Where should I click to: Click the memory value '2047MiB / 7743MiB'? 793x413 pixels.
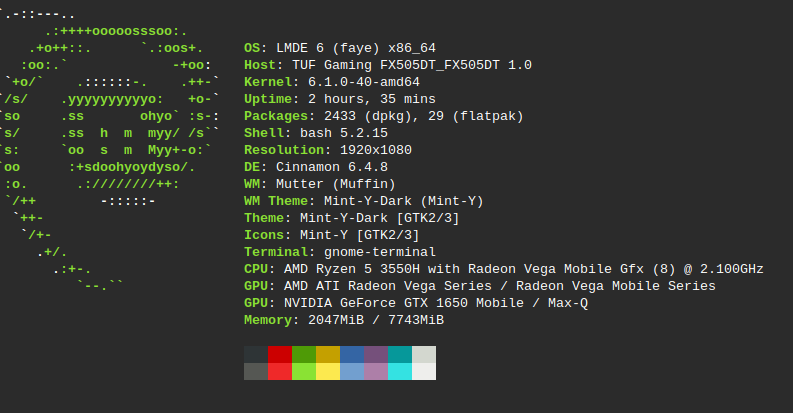pos(376,320)
